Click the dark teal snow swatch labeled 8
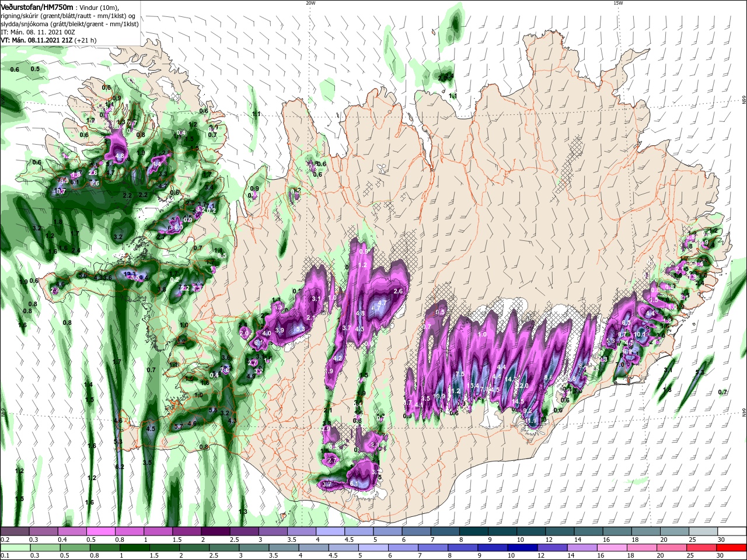Viewport: 747px width, 560px height. (x=473, y=531)
